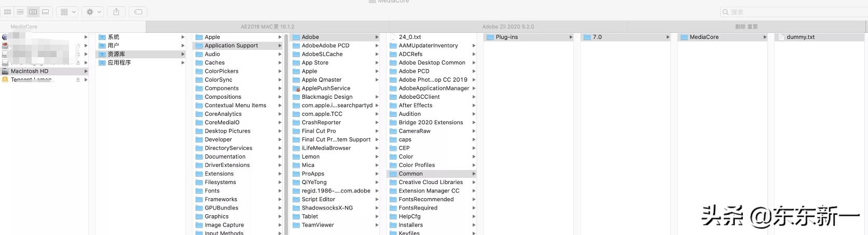Open the Final Cut Pro folder
The width and height of the screenshot is (868, 235).
pos(319,131)
